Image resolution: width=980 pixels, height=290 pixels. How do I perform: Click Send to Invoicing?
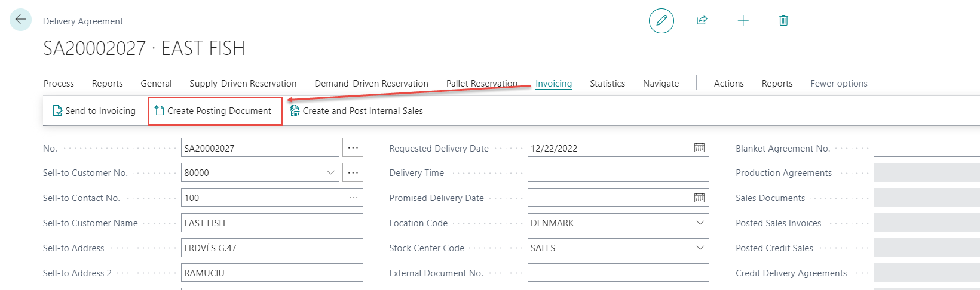click(94, 111)
